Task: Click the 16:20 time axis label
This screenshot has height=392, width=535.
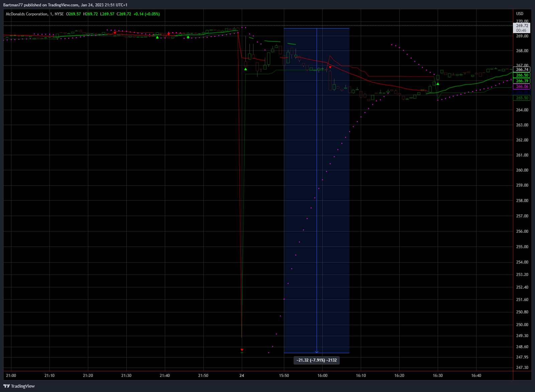Action: (399, 376)
